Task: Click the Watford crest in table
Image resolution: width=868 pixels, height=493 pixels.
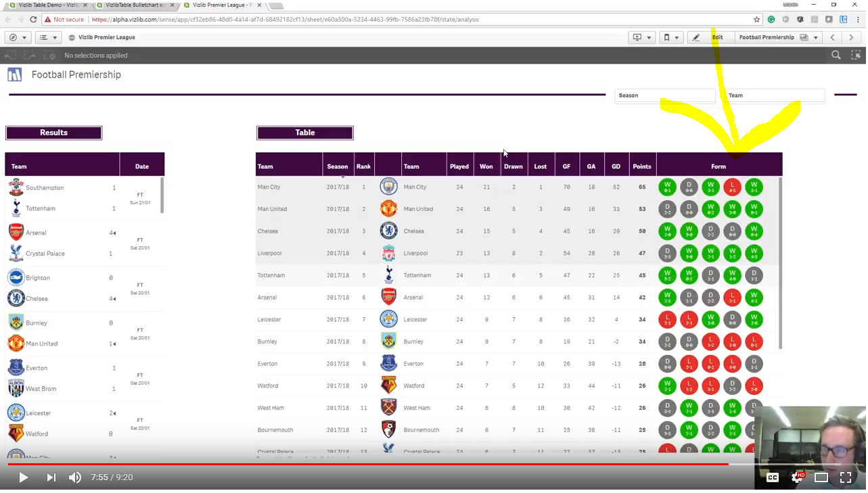Action: [388, 385]
